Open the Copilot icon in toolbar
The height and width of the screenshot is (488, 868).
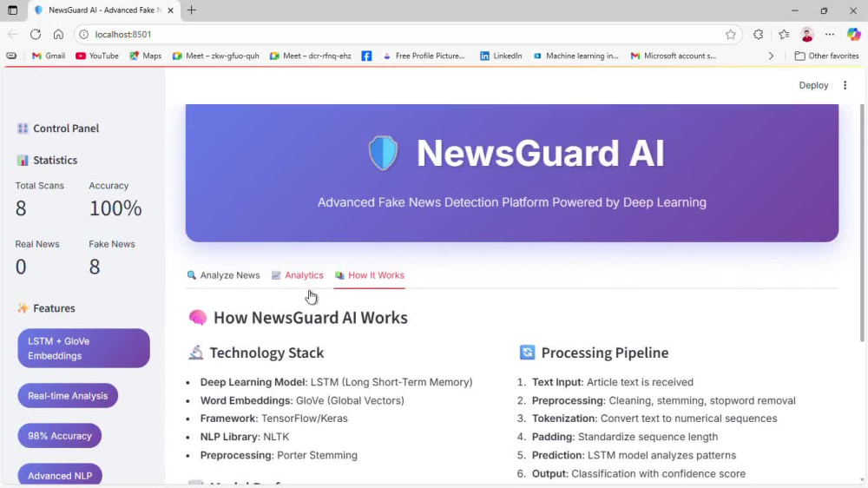point(853,35)
